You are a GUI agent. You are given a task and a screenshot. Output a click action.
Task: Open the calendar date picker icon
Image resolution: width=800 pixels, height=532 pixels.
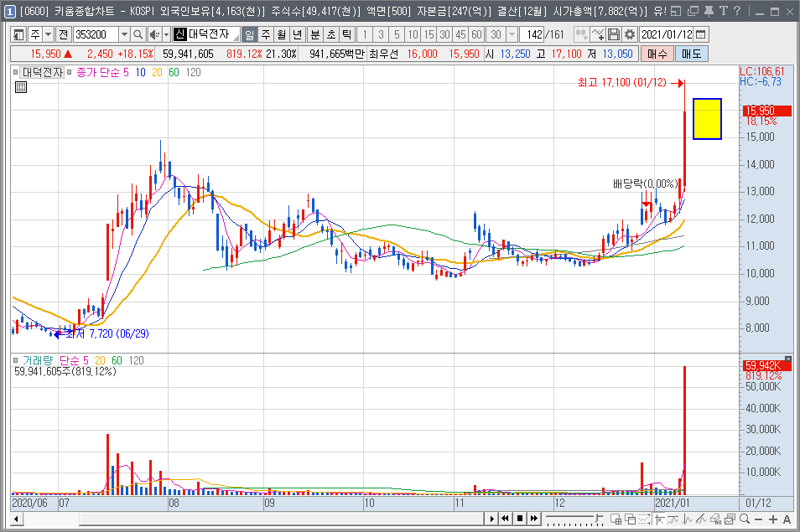pyautogui.click(x=702, y=34)
